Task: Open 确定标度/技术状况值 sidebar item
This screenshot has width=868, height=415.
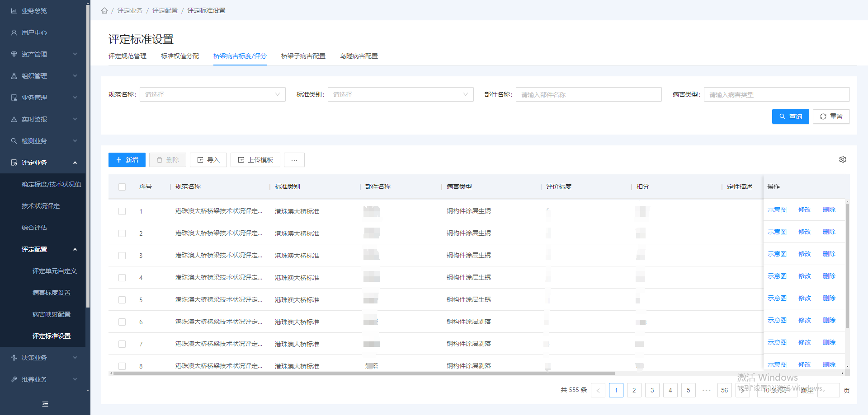Action: point(52,184)
